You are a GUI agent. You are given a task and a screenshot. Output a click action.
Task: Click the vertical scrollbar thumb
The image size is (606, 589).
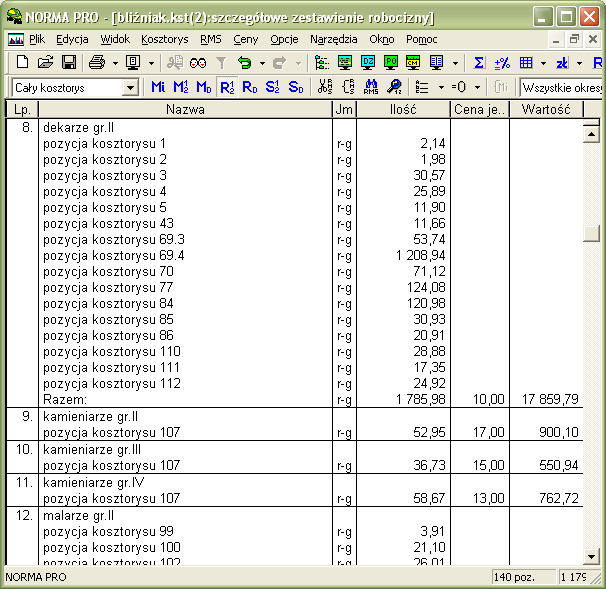coord(593,233)
